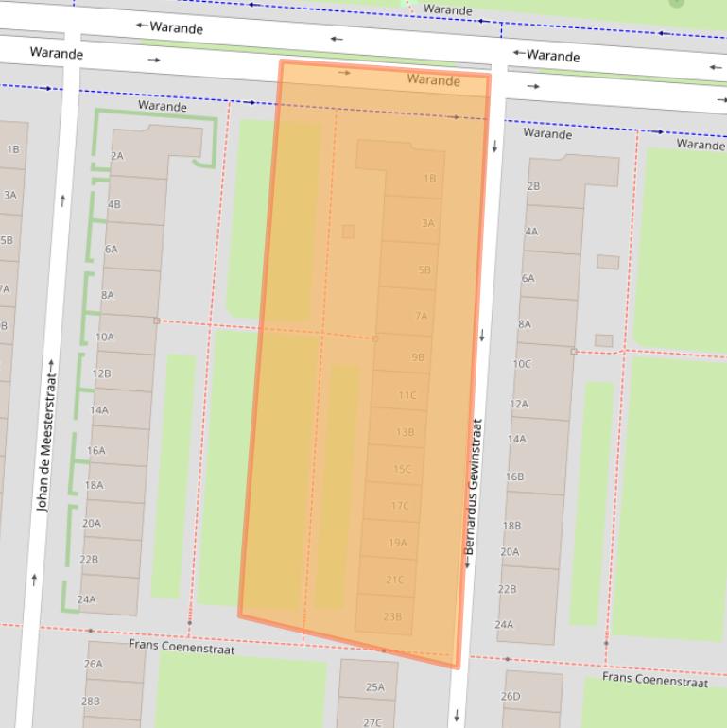The image size is (727, 728).
Task: Select building 18B on right row
Action: pyautogui.click(x=511, y=526)
